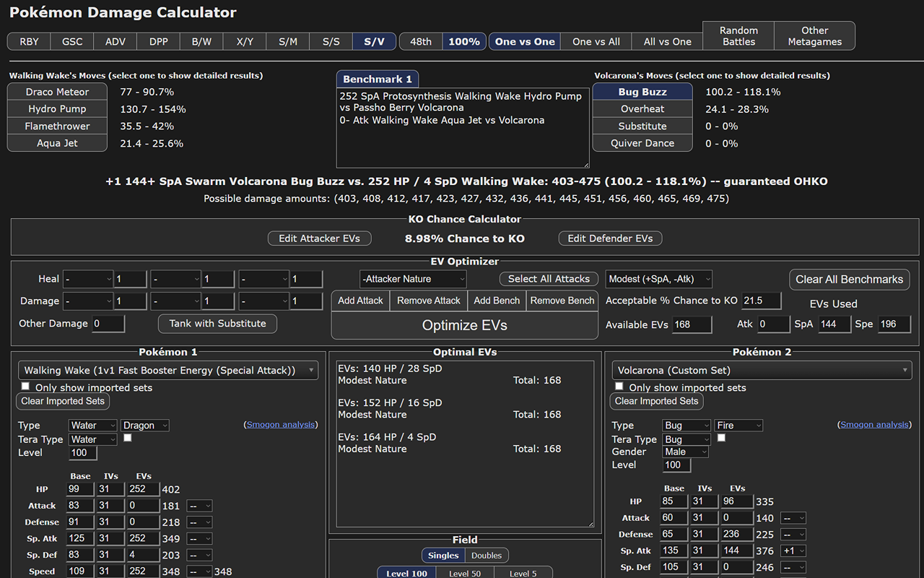Choose the 48th damage notation
This screenshot has width=924, height=578.
tap(421, 41)
